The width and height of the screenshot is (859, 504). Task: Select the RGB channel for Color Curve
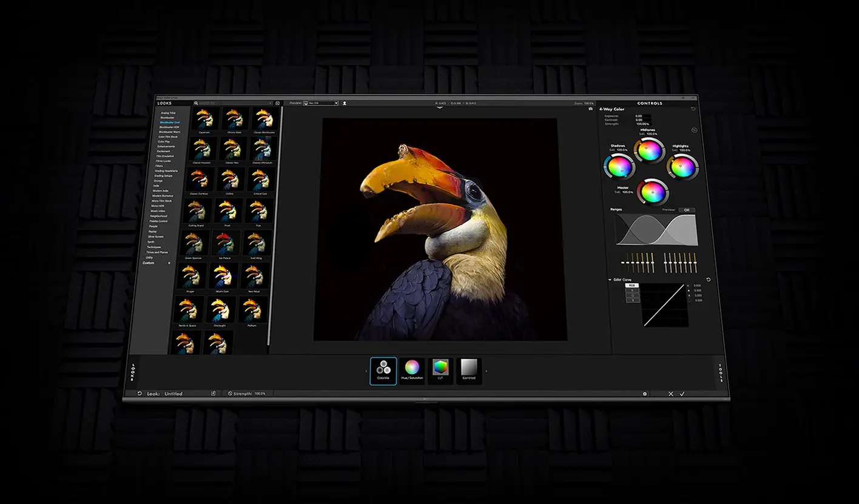pos(632,285)
